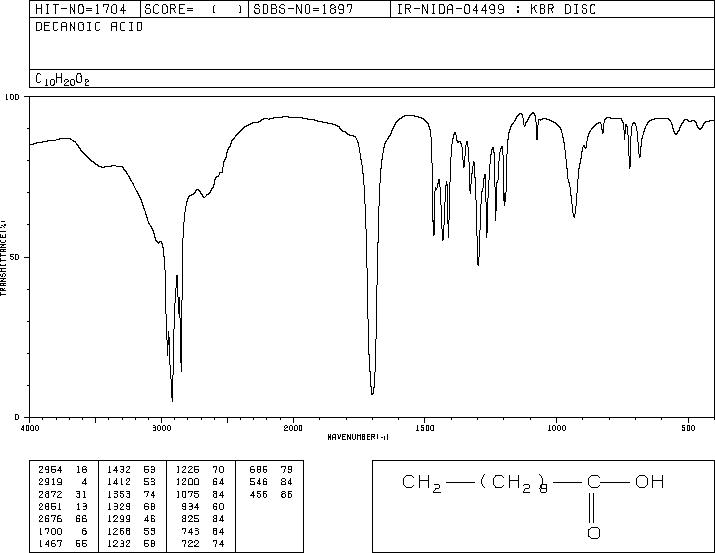
Task: Select peak table wavenumber 1200
Action: click(187, 482)
